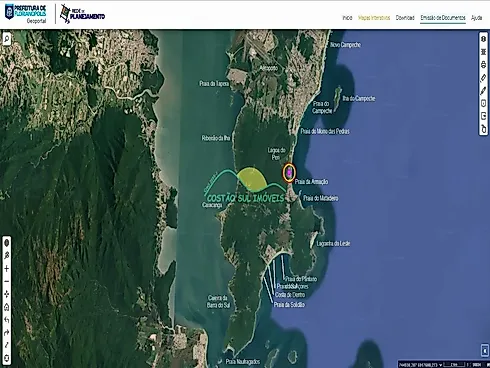Select the ruler measurement tool
This screenshot has height=368, width=490.
point(483,78)
